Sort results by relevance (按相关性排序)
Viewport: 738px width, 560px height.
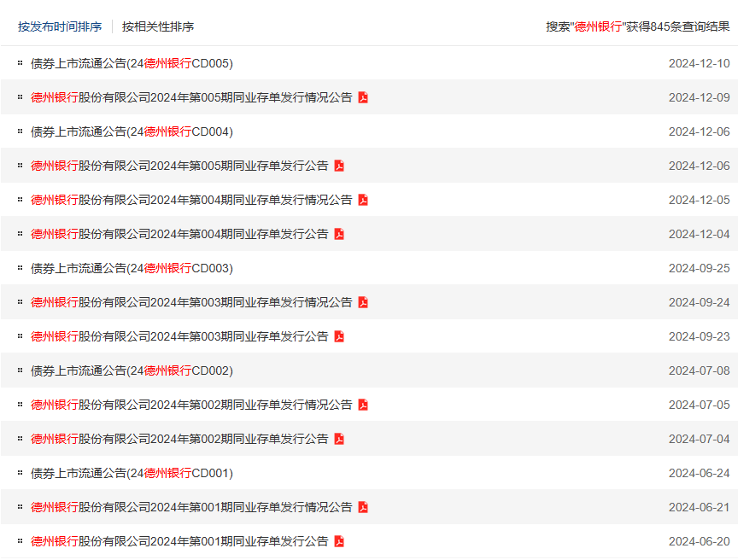point(158,26)
